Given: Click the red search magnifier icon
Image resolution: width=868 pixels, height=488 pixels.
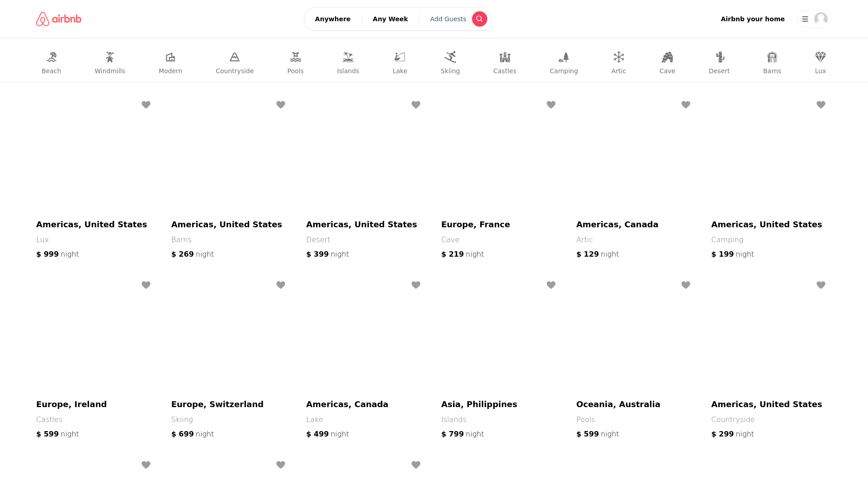Looking at the screenshot, I should tap(479, 19).
